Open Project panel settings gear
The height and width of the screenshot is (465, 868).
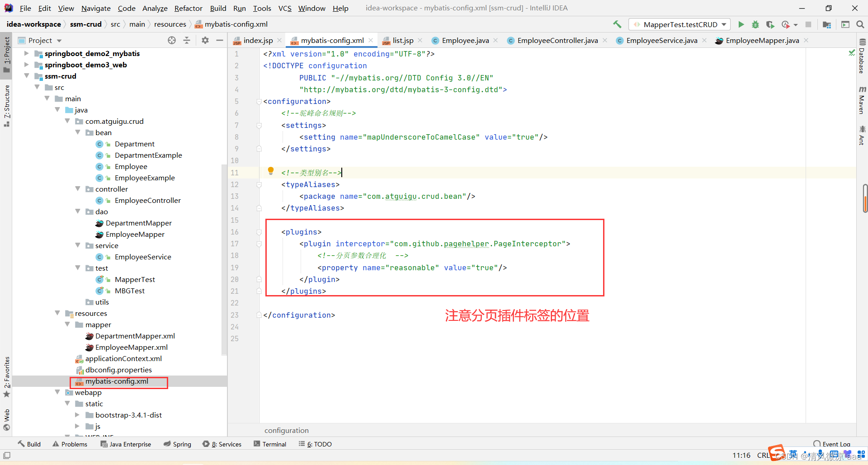(205, 40)
